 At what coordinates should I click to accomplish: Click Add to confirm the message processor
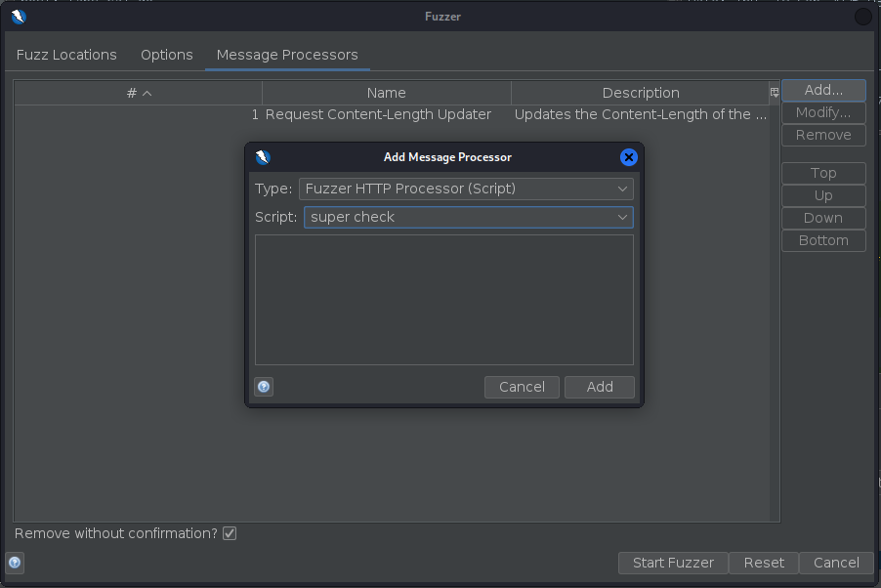click(599, 387)
